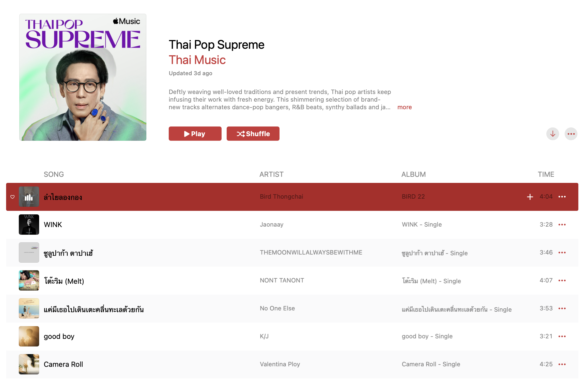
Task: Click the download playlist arrow icon
Action: tap(552, 134)
